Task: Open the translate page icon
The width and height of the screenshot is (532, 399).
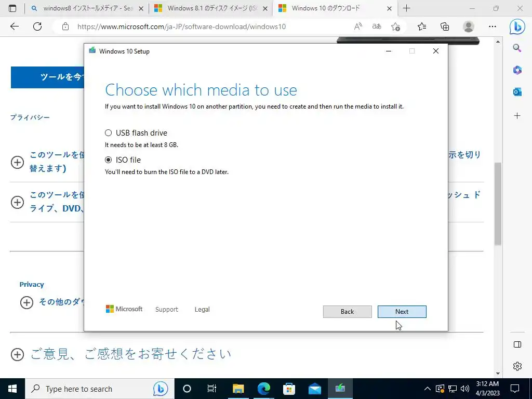Action: 377,26
